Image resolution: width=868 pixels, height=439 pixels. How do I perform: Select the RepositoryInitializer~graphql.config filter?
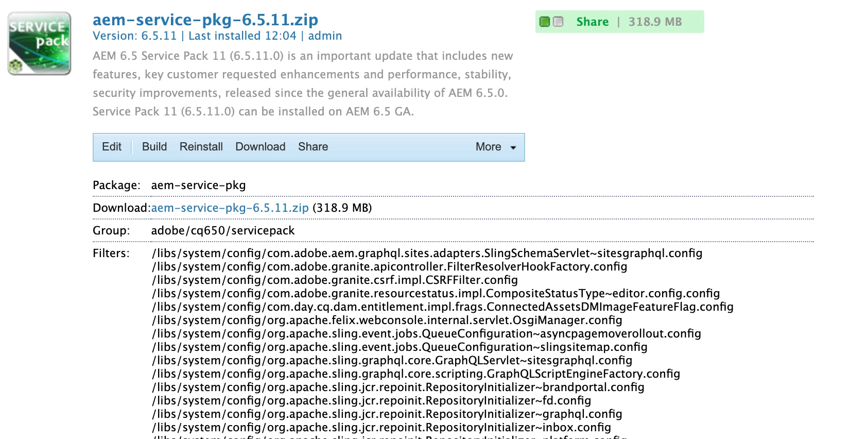pyautogui.click(x=387, y=414)
